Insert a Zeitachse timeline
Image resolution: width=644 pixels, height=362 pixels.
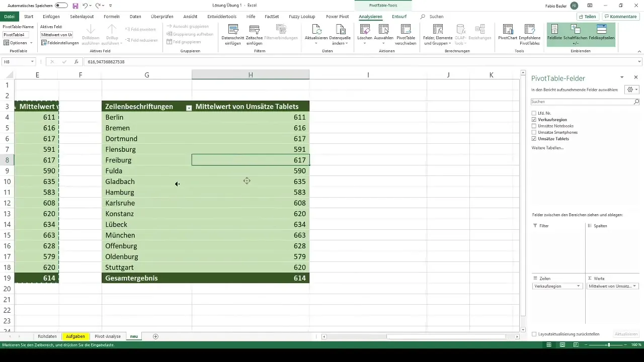tap(254, 34)
